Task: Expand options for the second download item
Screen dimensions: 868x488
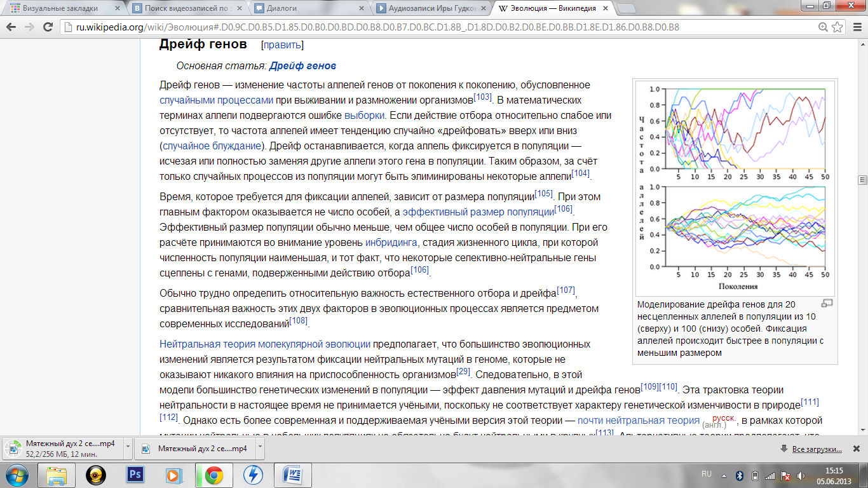Action: pyautogui.click(x=260, y=448)
